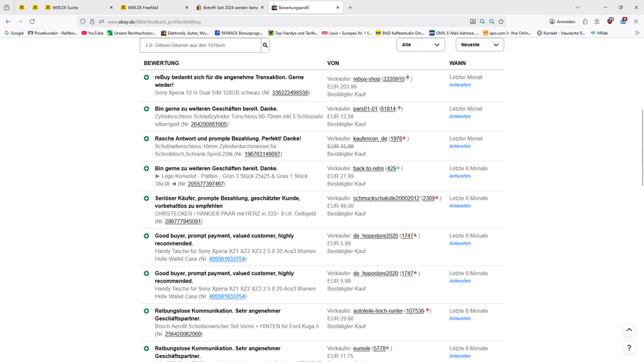Click the page vertical scrollbar
644x362 pixels.
(x=642, y=148)
